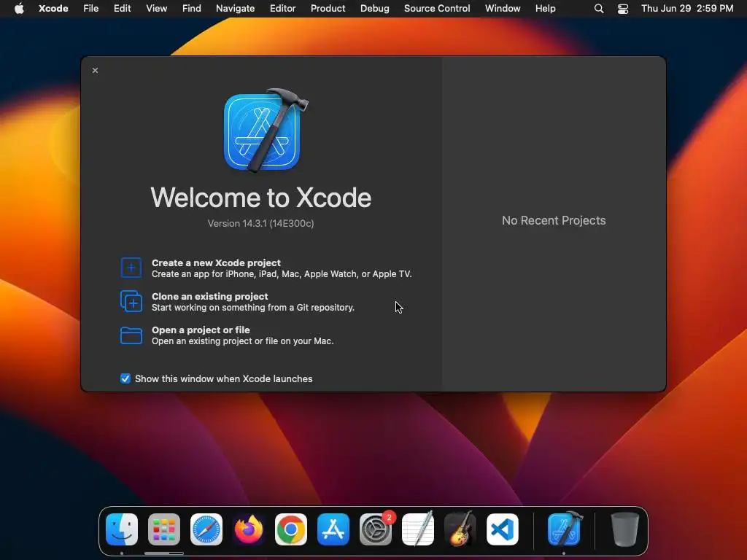Screen dimensions: 747x560
Task: Open the Debug menu
Action: (x=375, y=8)
